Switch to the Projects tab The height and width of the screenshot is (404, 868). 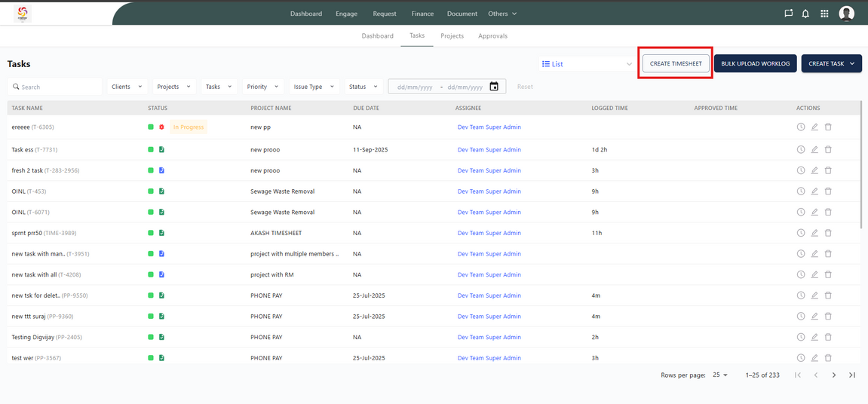452,36
